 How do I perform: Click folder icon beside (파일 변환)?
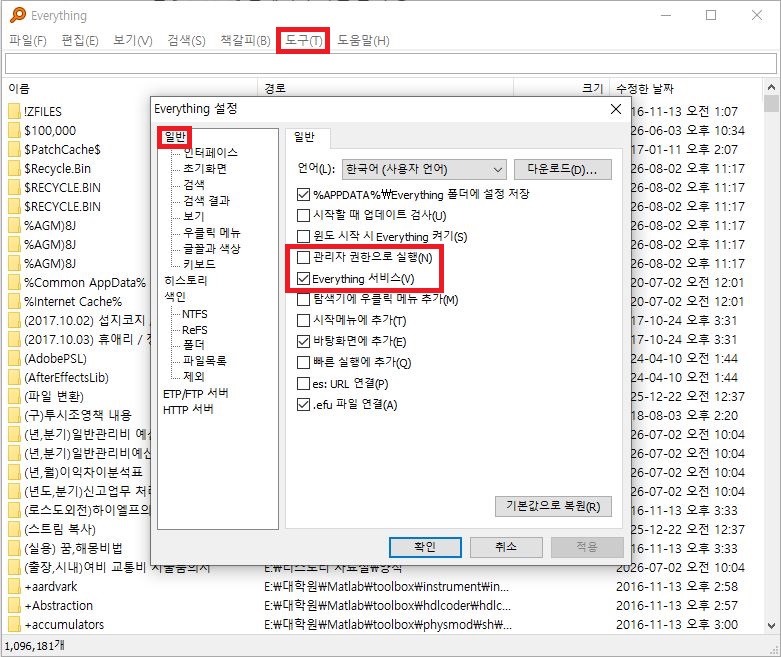pyautogui.click(x=14, y=396)
